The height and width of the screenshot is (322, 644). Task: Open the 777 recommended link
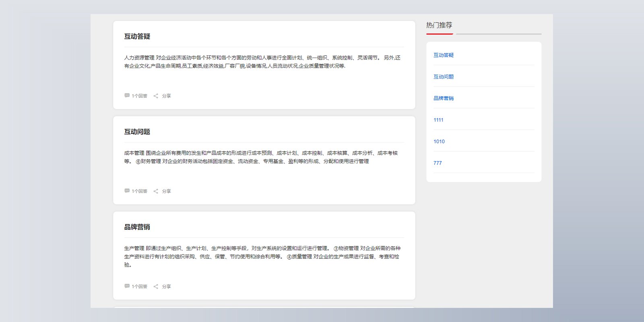438,163
